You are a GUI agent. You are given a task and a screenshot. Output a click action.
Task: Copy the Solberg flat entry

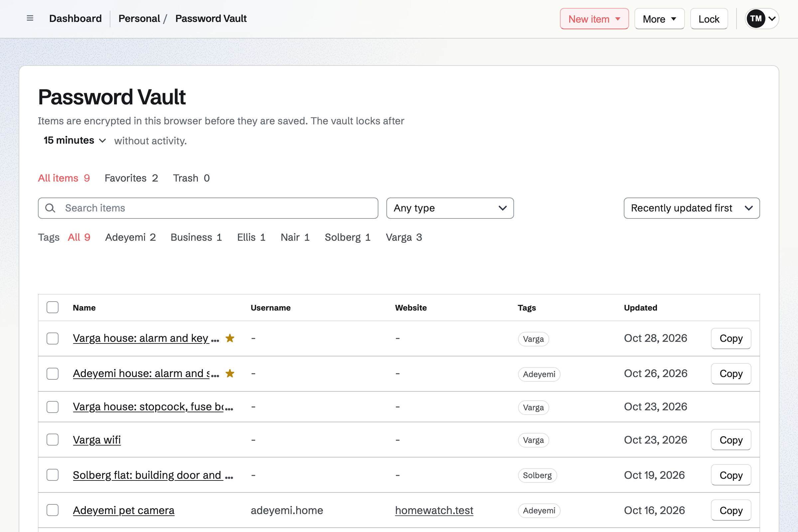(x=731, y=475)
